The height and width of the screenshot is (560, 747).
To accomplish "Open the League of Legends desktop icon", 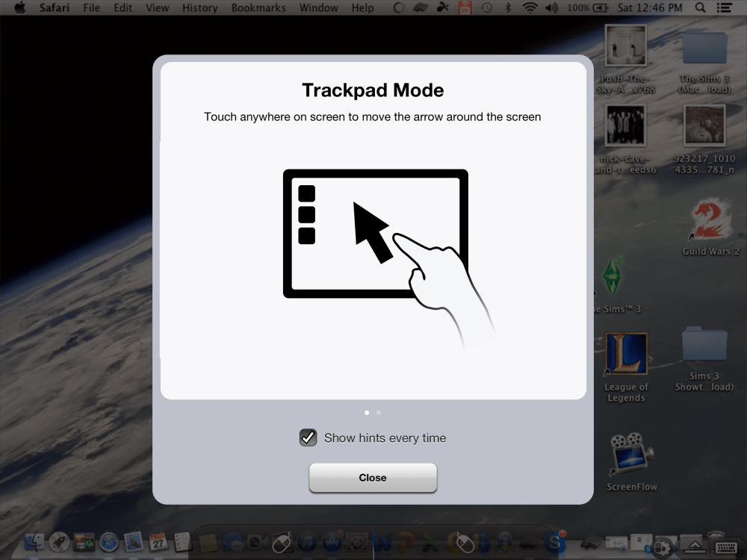I will point(626,355).
